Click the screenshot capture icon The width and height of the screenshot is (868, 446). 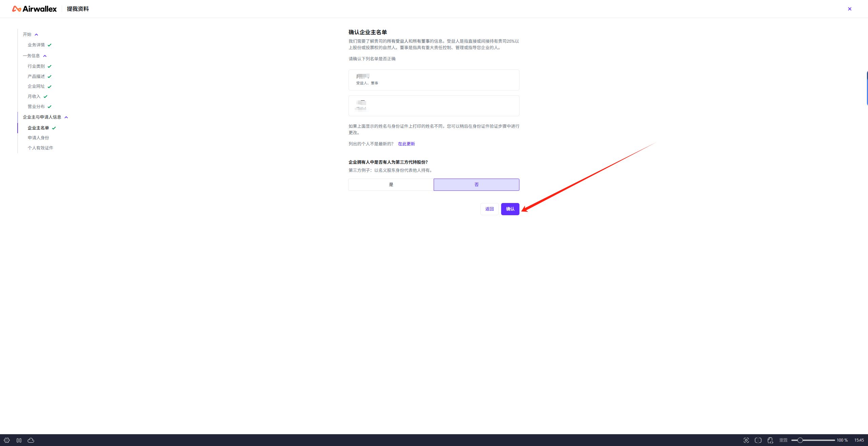pyautogui.click(x=746, y=440)
